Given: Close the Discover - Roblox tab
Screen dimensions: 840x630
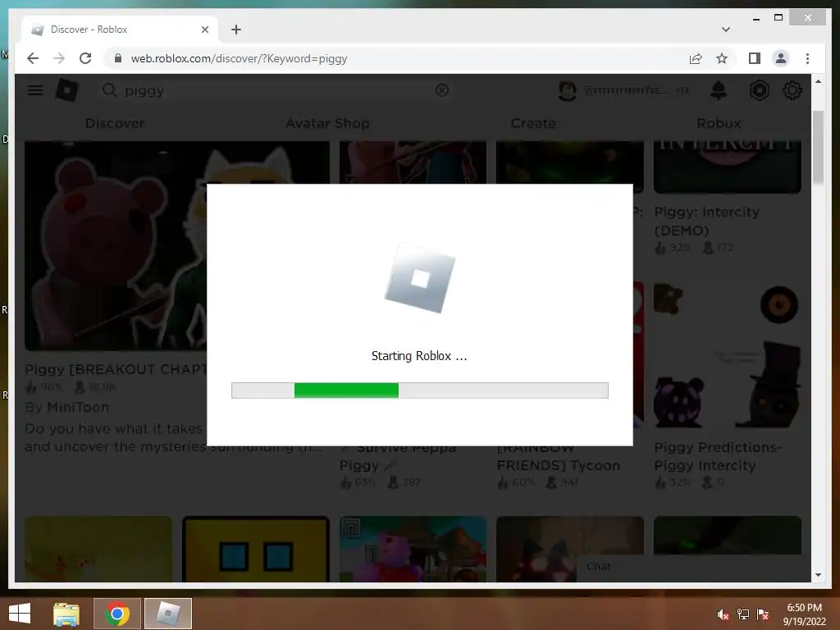Looking at the screenshot, I should pyautogui.click(x=204, y=30).
